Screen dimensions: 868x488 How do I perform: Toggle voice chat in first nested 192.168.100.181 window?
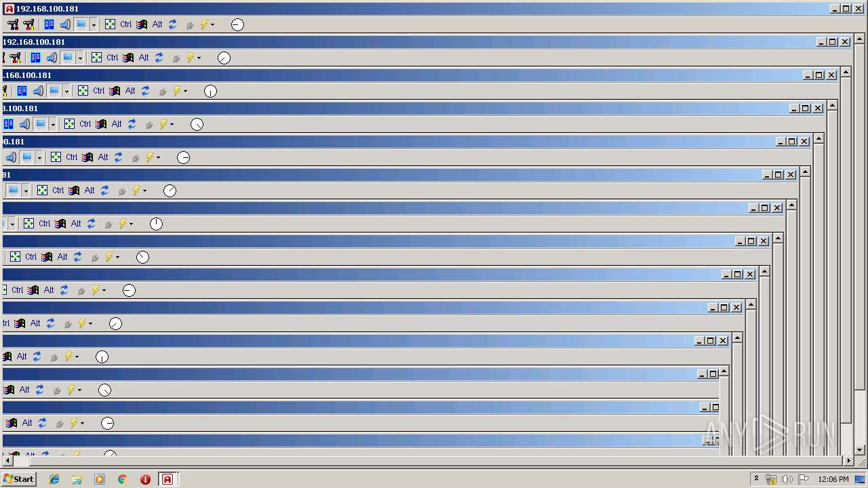[52, 58]
